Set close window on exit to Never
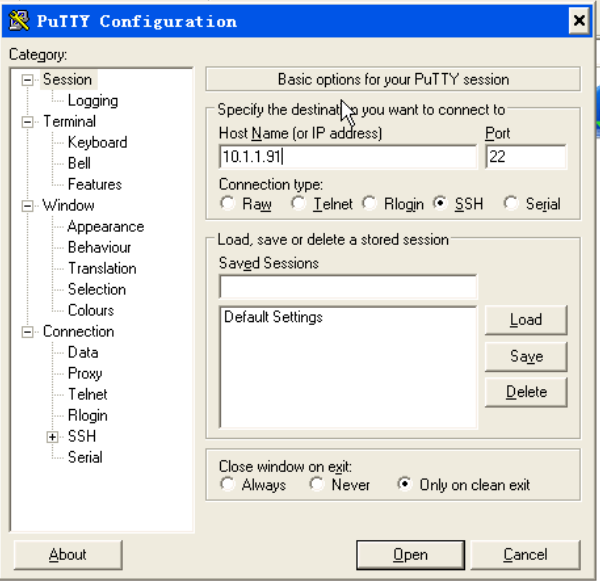 (317, 484)
